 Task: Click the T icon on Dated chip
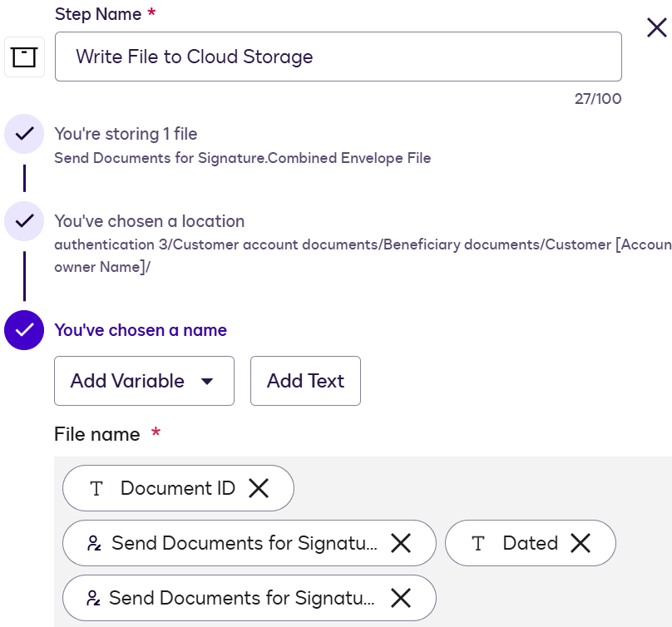478,544
